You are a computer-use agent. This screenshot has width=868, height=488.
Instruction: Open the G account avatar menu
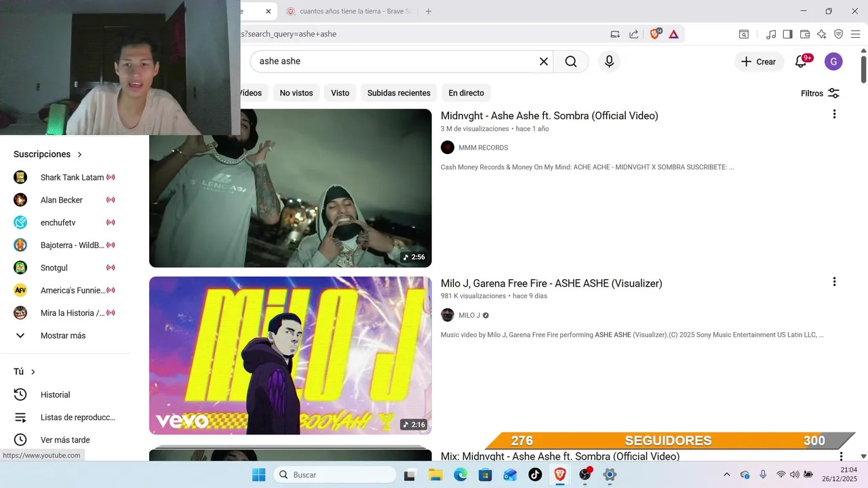[833, 62]
